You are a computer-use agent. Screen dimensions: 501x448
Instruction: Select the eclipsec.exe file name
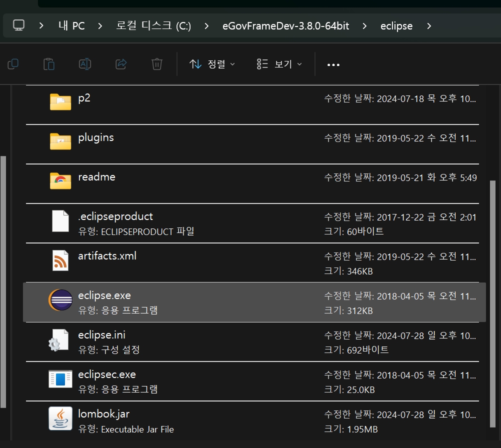[107, 374]
